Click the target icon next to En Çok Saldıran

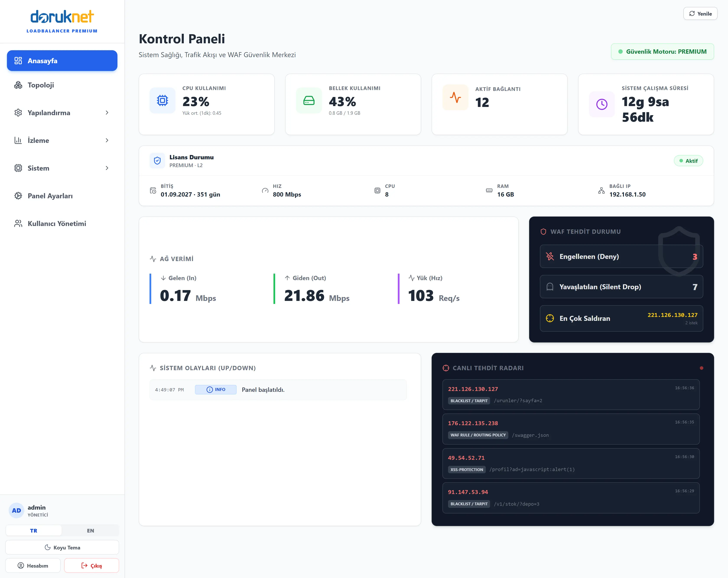pos(550,318)
